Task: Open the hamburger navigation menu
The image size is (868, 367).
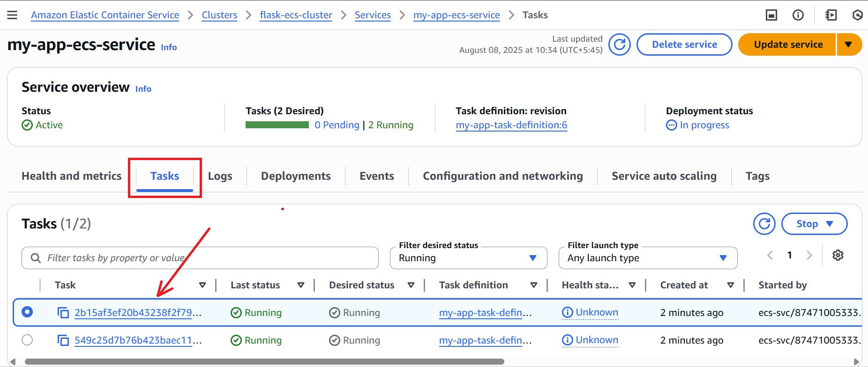Action: pos(12,15)
